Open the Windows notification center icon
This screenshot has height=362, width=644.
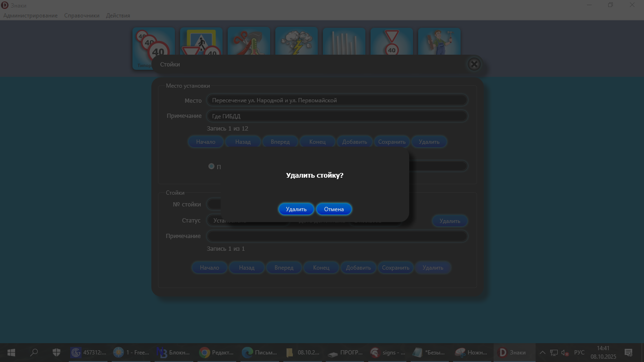click(628, 353)
